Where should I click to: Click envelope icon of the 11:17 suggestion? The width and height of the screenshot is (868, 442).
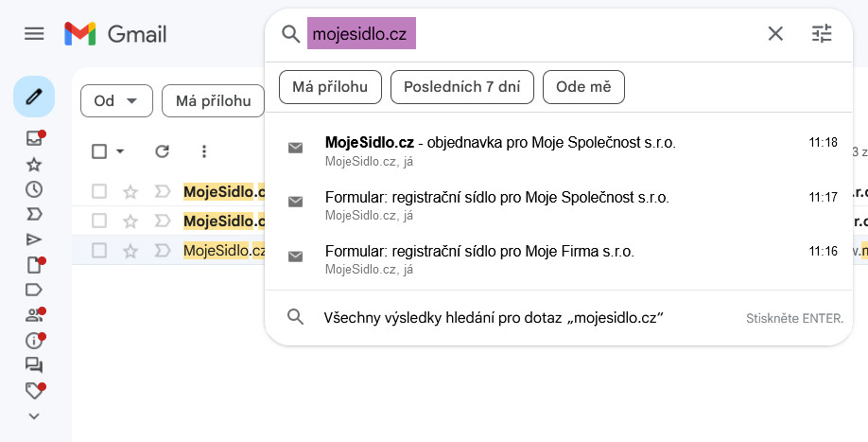pyautogui.click(x=296, y=202)
